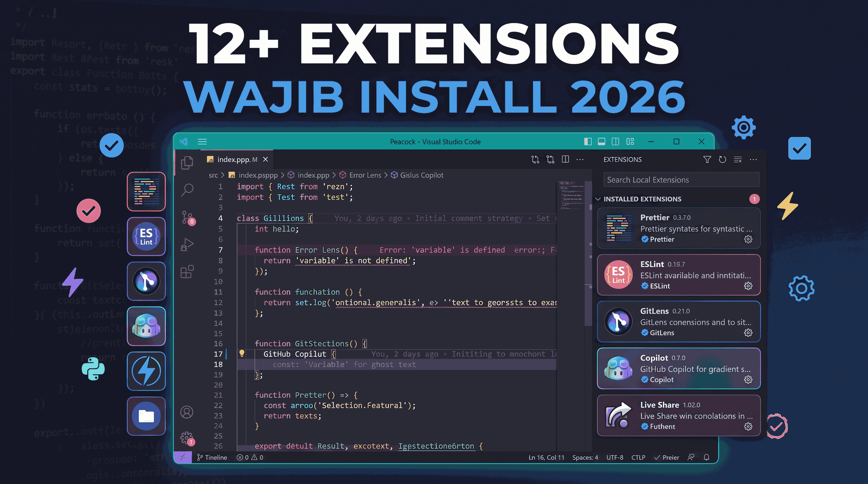The image size is (868, 484).
Task: Click the second open changes icon in editor toolbar
Action: click(550, 159)
